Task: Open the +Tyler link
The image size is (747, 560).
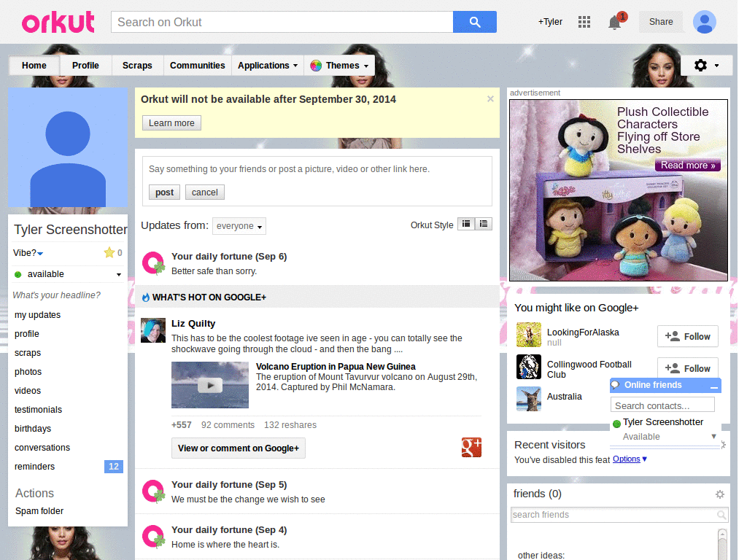Action: pyautogui.click(x=550, y=22)
